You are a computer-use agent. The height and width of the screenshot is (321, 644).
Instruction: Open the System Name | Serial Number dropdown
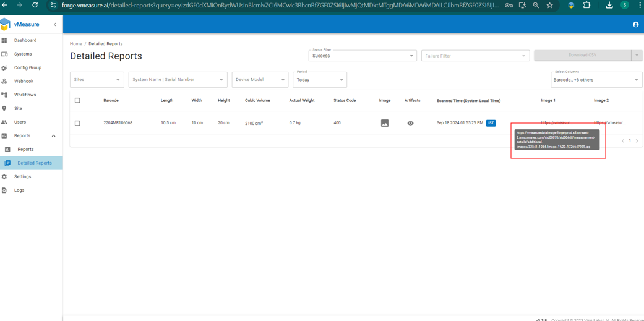(178, 80)
